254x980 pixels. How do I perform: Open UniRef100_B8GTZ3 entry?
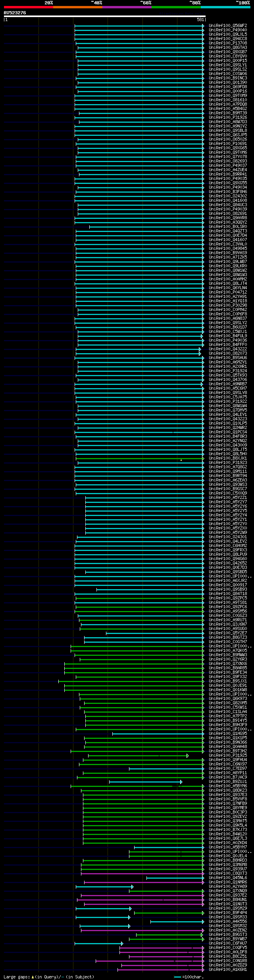click(228, 637)
